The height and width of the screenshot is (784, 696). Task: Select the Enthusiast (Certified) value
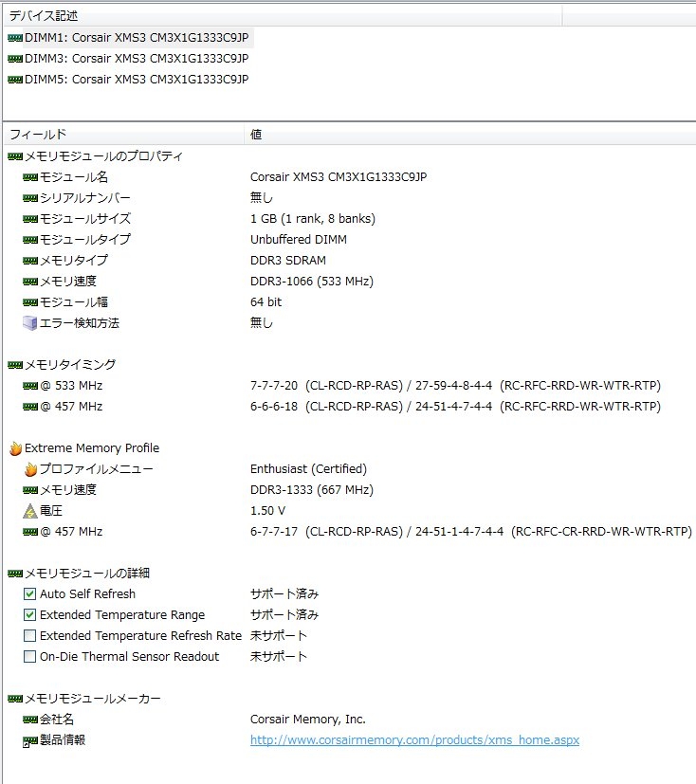pyautogui.click(x=308, y=469)
